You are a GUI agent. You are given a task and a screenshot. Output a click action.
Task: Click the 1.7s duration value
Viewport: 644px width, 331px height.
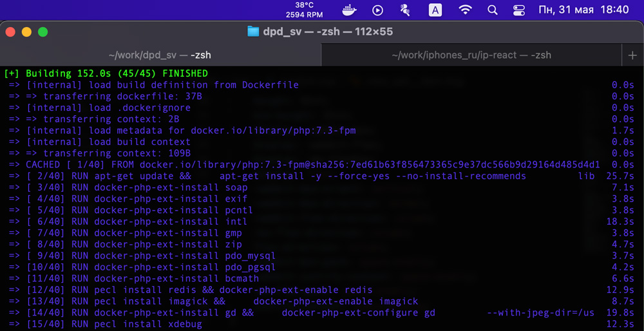pos(623,131)
